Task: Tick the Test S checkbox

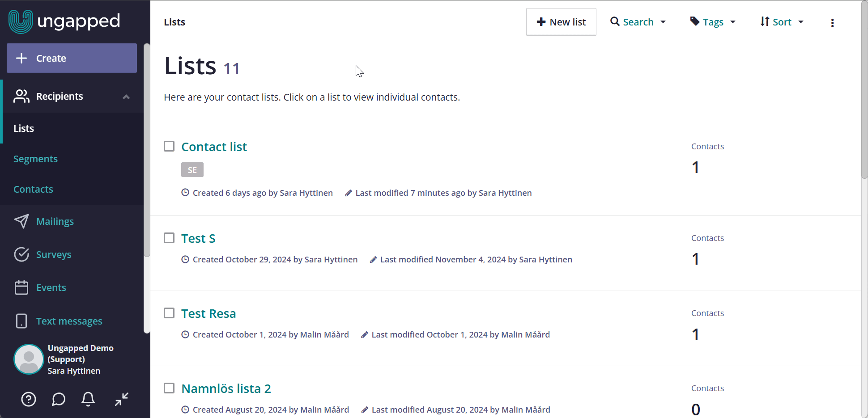Action: (x=169, y=238)
